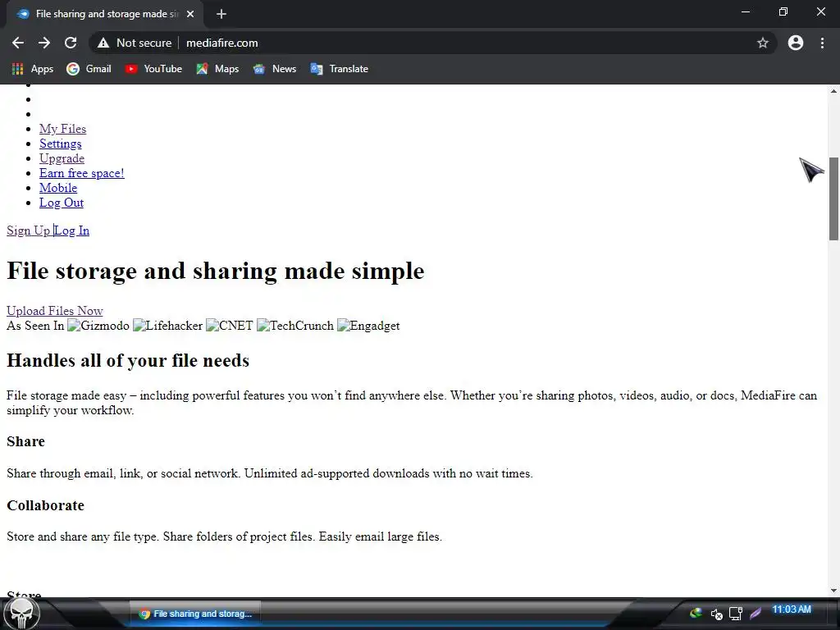The image size is (840, 630).
Task: Minimize the Chrome window
Action: [745, 11]
